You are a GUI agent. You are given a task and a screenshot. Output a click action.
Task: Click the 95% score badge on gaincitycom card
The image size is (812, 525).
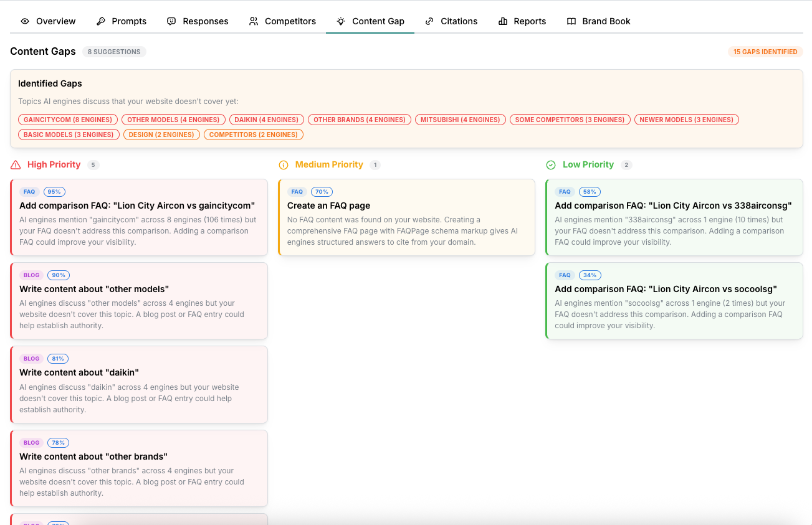(54, 192)
